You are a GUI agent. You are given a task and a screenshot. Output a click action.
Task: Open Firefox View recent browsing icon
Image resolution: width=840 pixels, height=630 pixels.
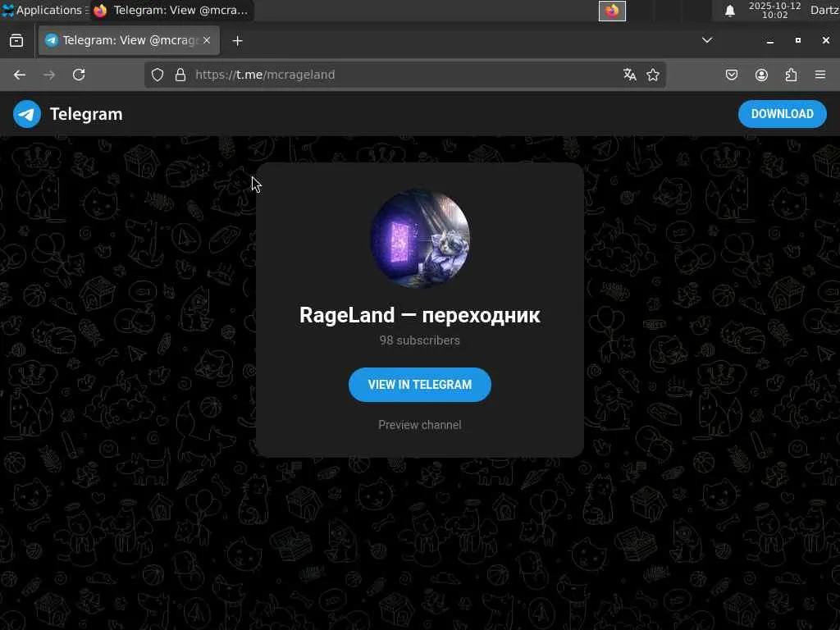tap(16, 41)
